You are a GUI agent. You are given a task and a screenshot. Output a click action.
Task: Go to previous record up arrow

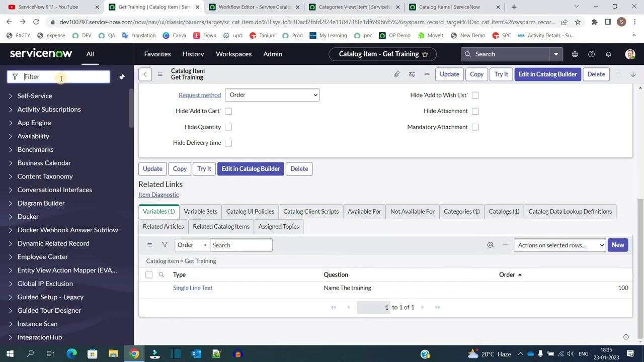click(x=618, y=74)
